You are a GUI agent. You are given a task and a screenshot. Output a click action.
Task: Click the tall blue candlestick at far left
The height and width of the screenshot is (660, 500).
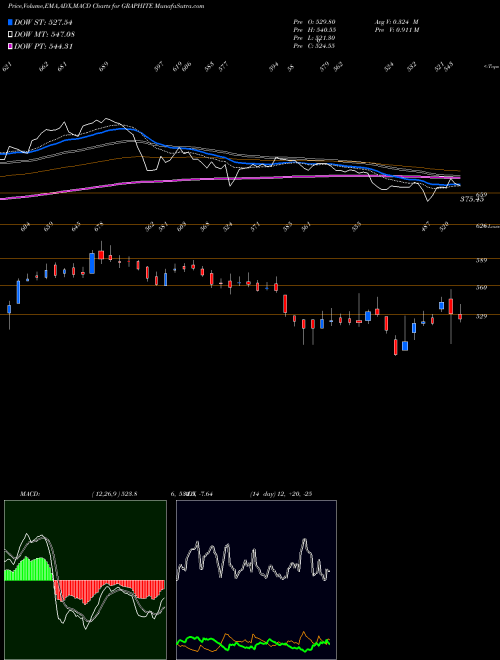[18, 292]
